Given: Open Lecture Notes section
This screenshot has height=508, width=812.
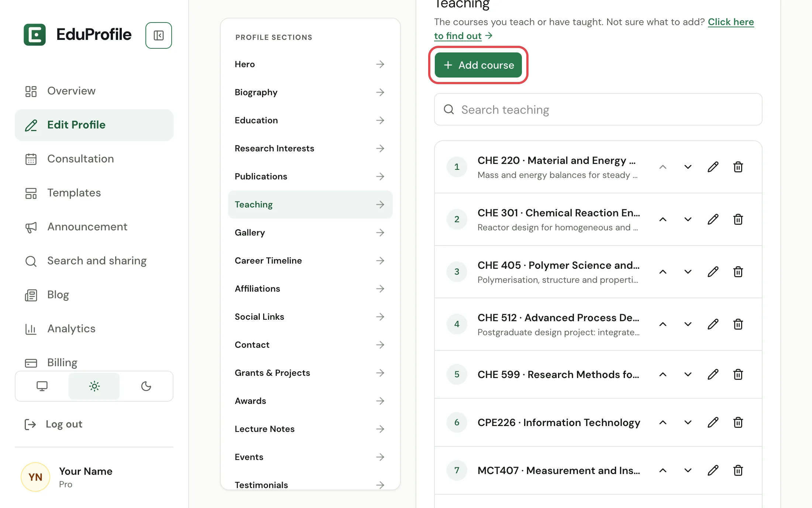Looking at the screenshot, I should tap(310, 429).
